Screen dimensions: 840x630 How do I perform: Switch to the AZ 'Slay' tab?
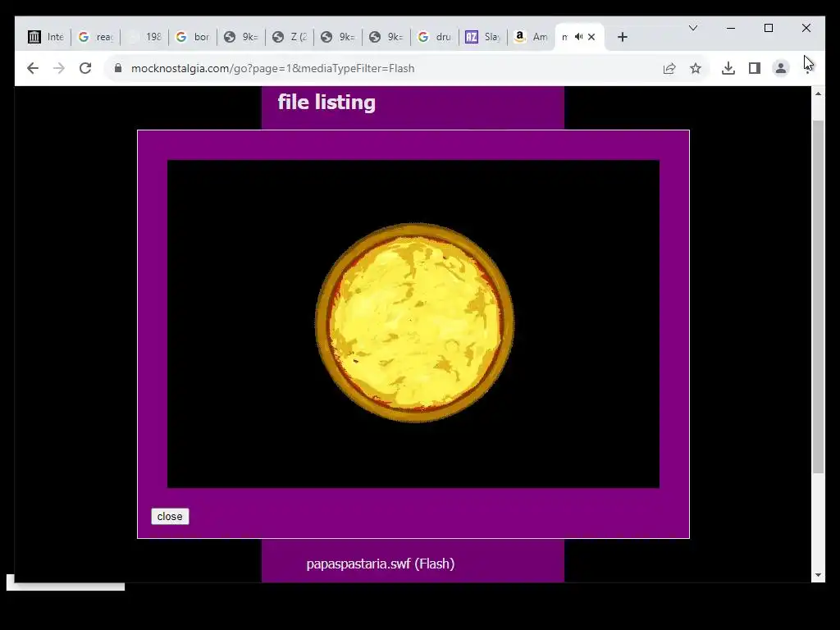coord(483,37)
